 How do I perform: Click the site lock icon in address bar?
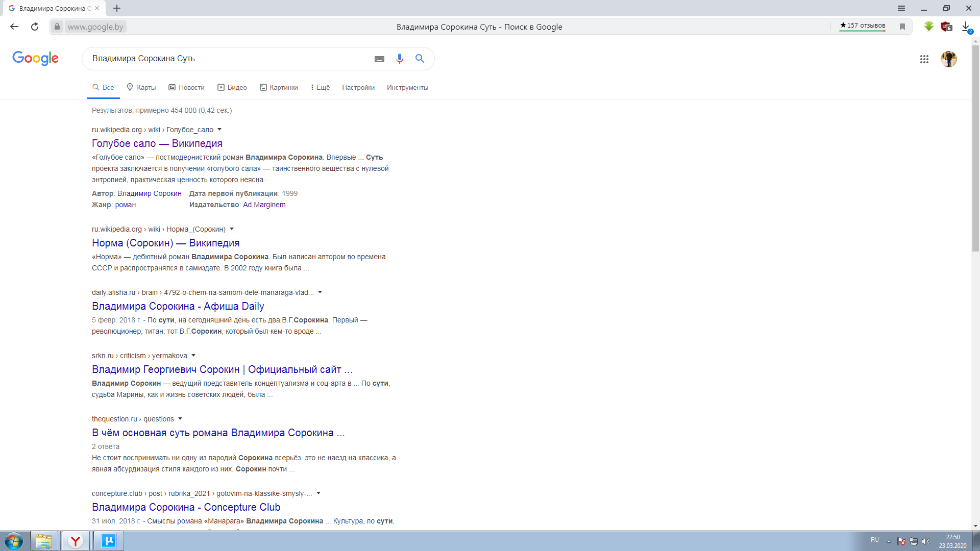point(57,27)
